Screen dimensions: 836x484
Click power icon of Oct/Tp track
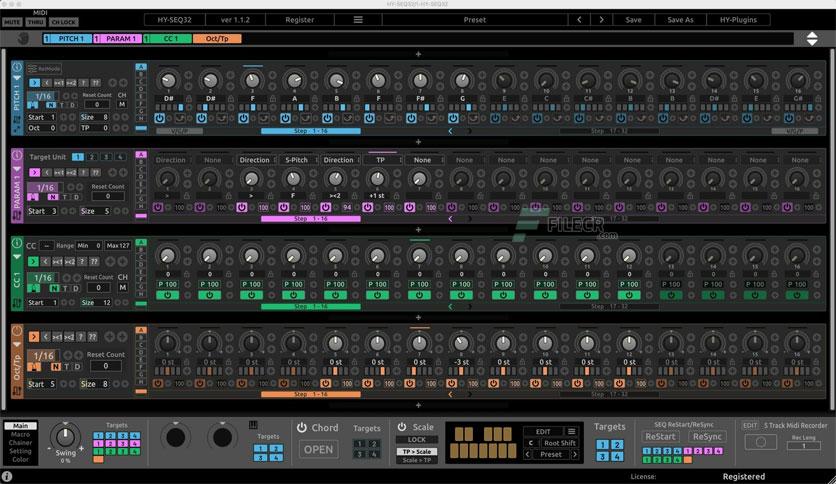17,330
